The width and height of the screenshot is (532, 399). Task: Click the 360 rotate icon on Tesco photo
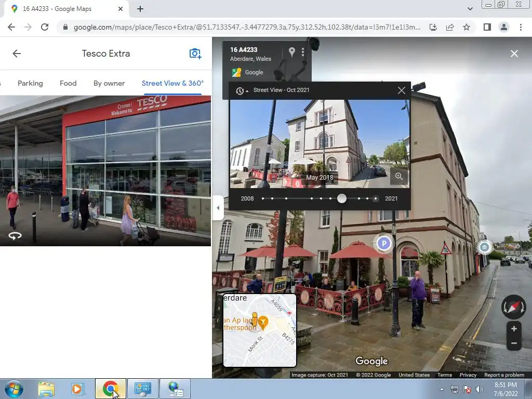(x=15, y=236)
